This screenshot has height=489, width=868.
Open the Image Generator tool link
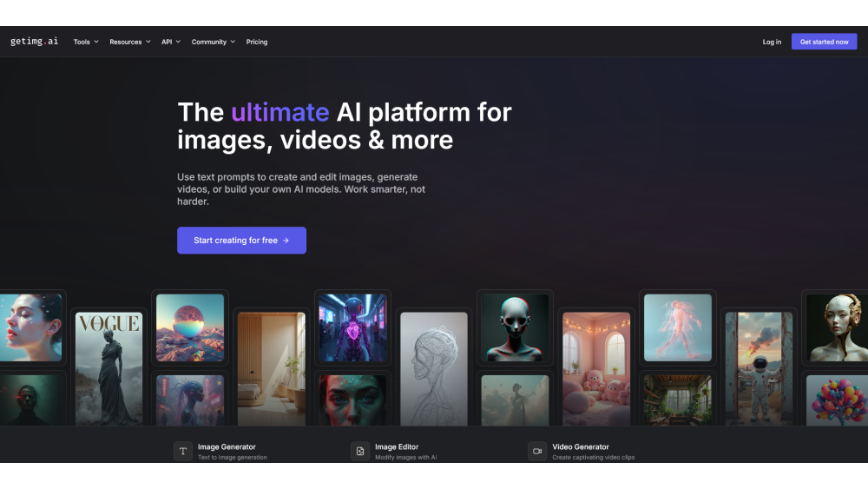point(227,447)
